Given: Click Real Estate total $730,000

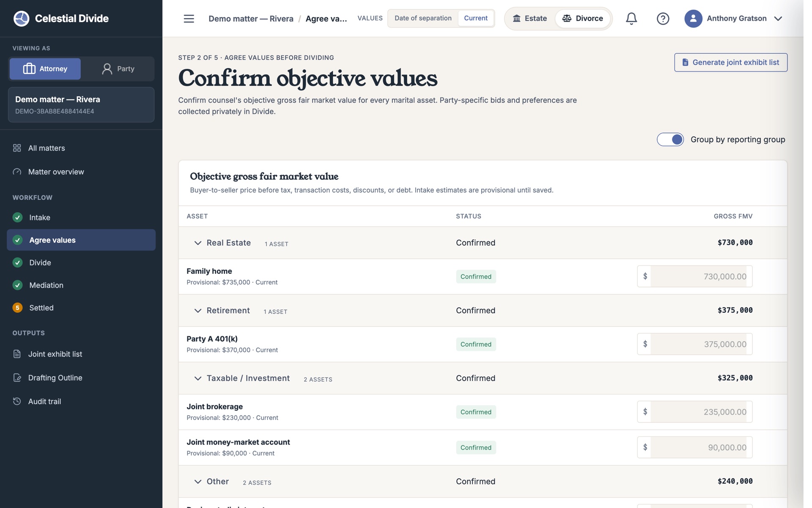Looking at the screenshot, I should point(735,243).
